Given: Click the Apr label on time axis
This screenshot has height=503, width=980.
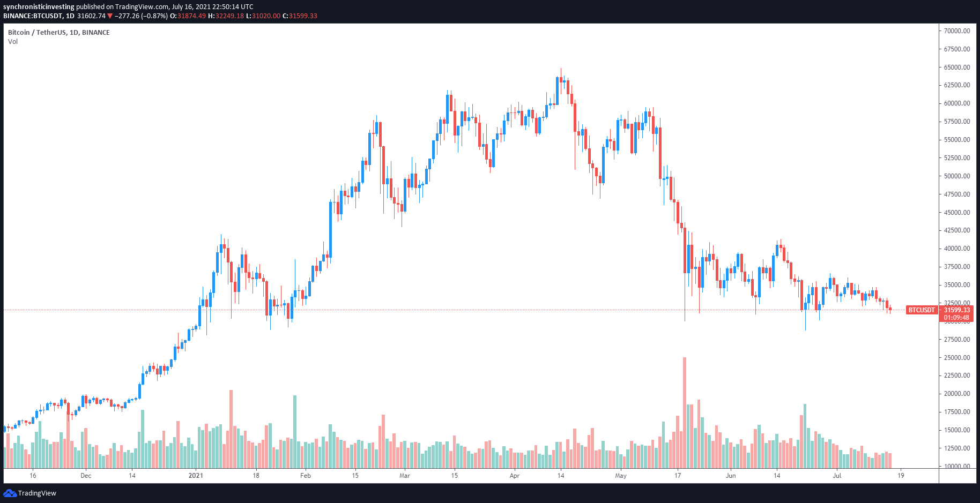Looking at the screenshot, I should 515,476.
